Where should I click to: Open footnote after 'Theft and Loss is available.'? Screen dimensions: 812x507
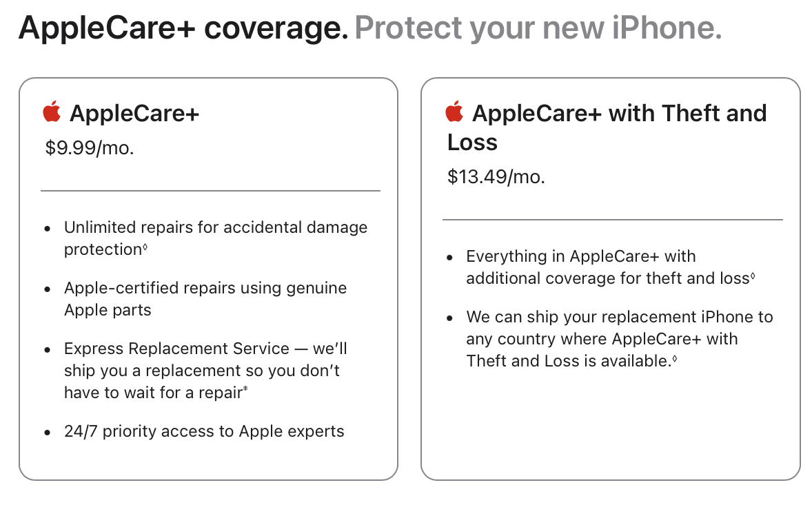click(x=674, y=358)
